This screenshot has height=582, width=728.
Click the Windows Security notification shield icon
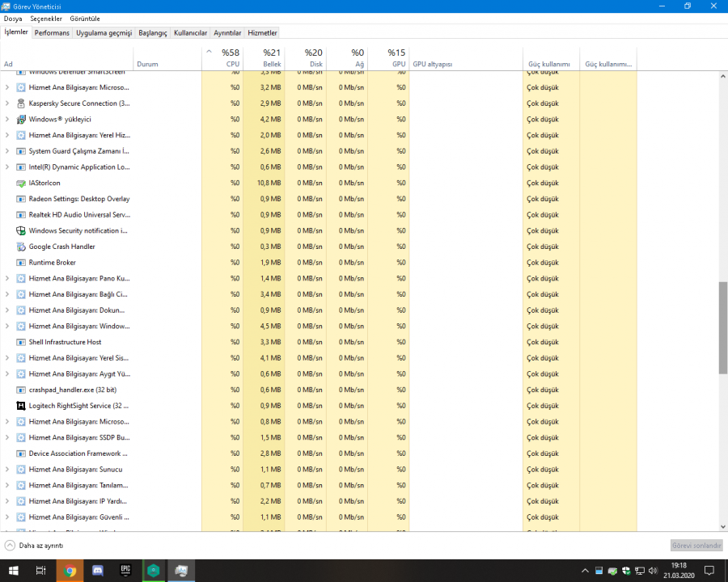click(20, 230)
